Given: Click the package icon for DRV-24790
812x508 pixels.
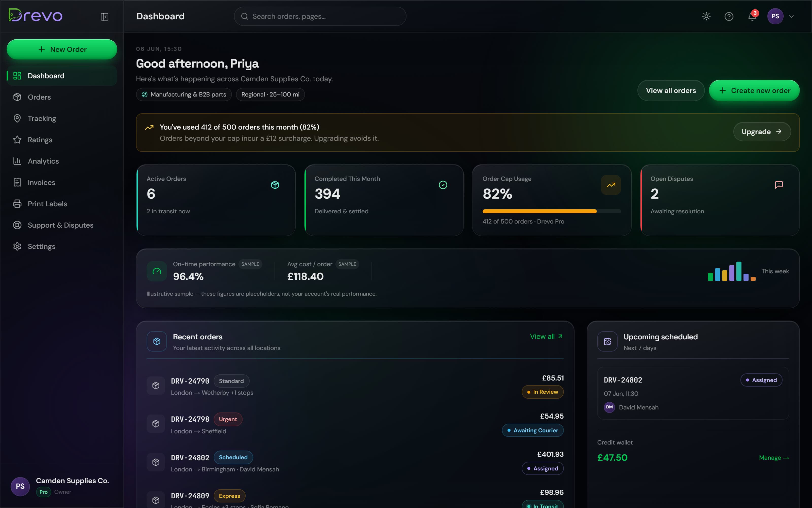Looking at the screenshot, I should [x=156, y=385].
